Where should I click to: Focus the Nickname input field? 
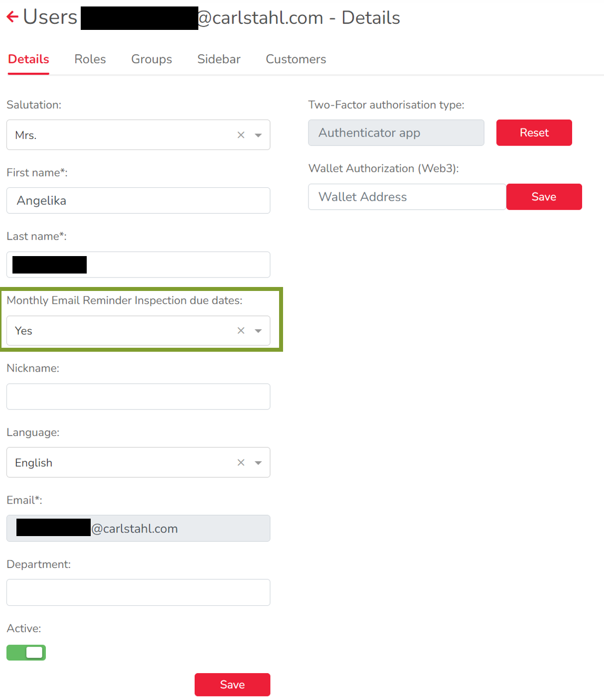(x=139, y=397)
